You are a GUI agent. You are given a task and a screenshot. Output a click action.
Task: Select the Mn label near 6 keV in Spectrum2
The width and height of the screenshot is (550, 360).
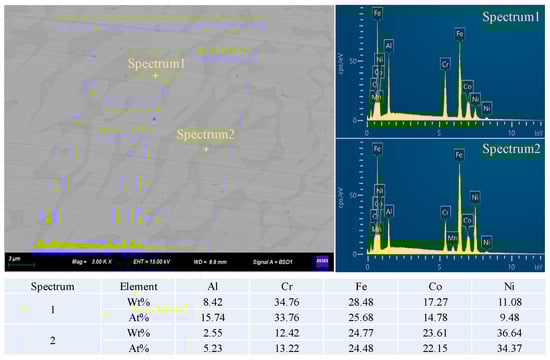point(452,238)
